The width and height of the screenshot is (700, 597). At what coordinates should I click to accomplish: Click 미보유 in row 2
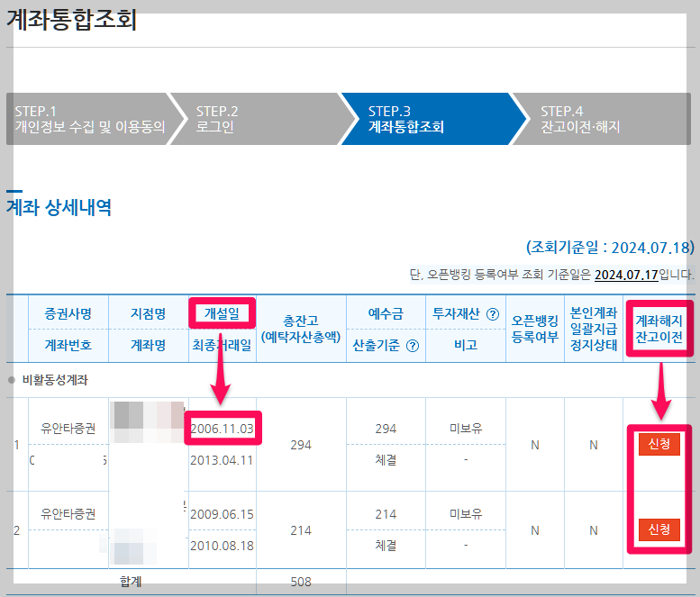(466, 514)
